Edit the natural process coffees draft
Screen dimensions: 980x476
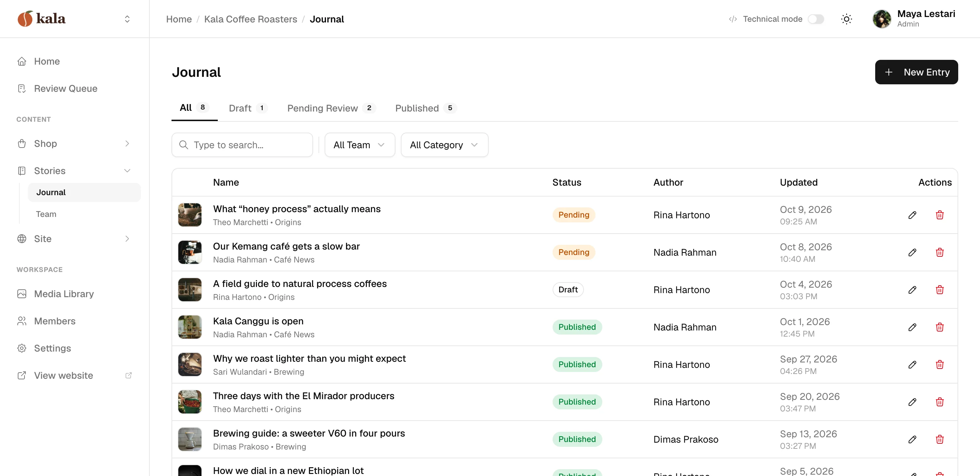click(x=912, y=290)
